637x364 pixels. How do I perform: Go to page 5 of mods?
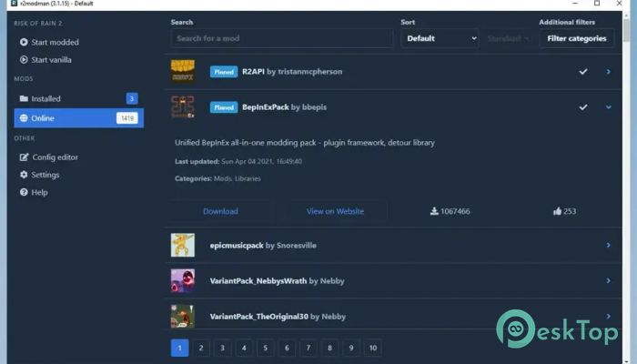(x=266, y=348)
